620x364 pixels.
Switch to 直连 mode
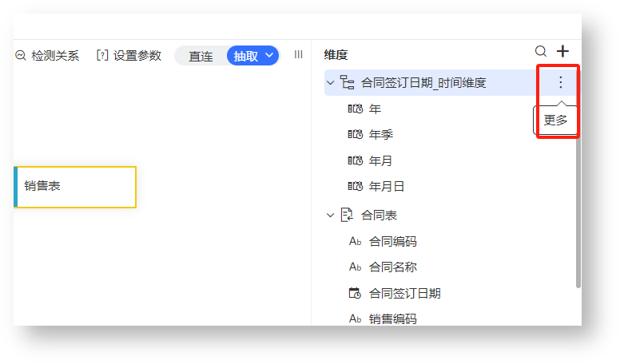point(201,56)
